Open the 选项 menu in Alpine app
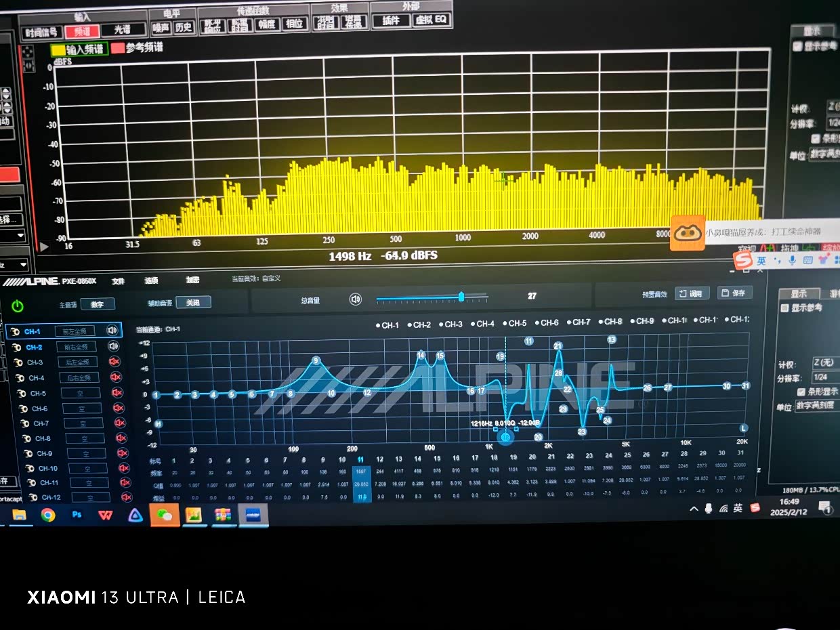Viewport: 840px width, 630px height. (x=151, y=280)
